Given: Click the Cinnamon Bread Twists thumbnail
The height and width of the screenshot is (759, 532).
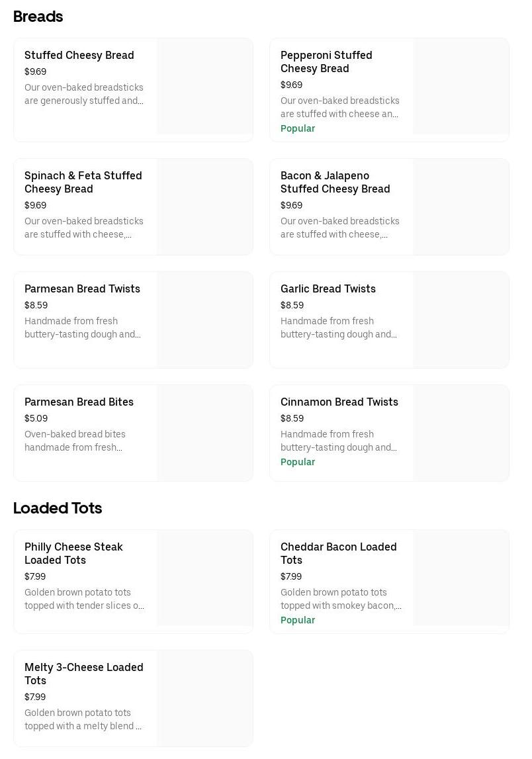Looking at the screenshot, I should [461, 433].
